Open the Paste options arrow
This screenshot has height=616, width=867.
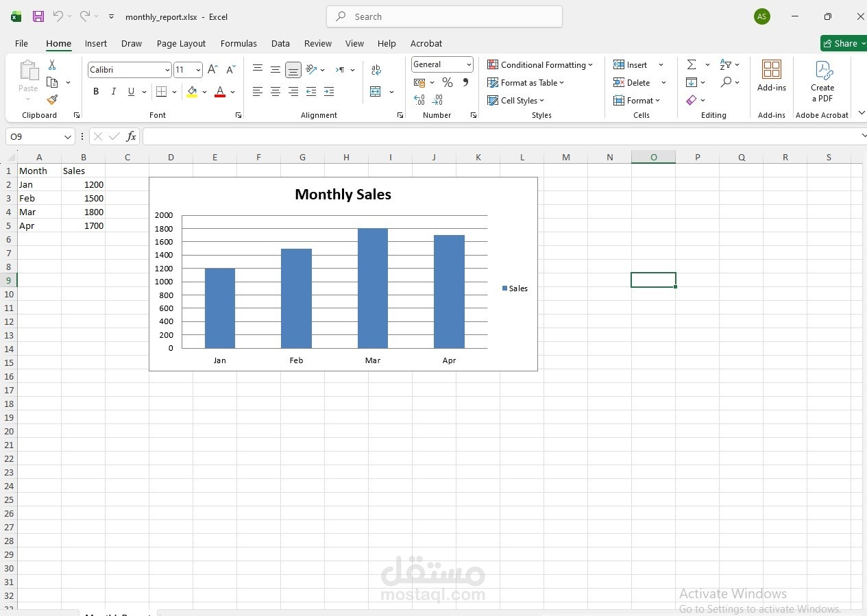click(x=28, y=99)
